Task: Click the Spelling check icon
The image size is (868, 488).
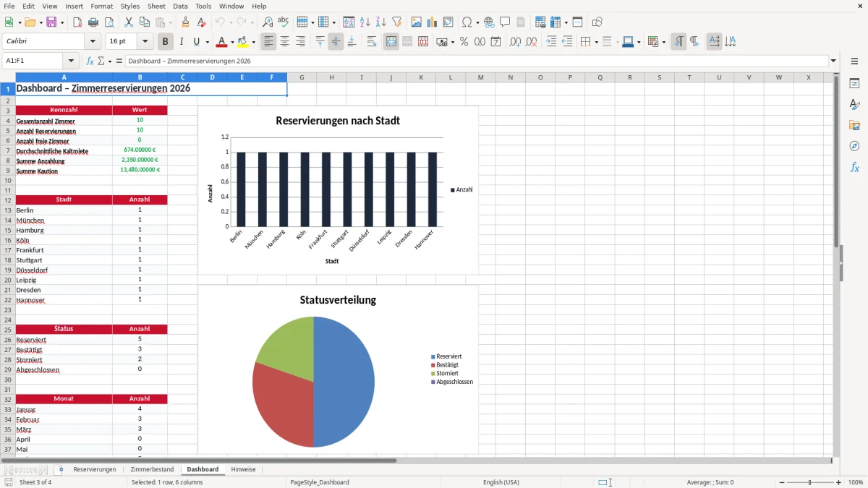Action: point(284,22)
